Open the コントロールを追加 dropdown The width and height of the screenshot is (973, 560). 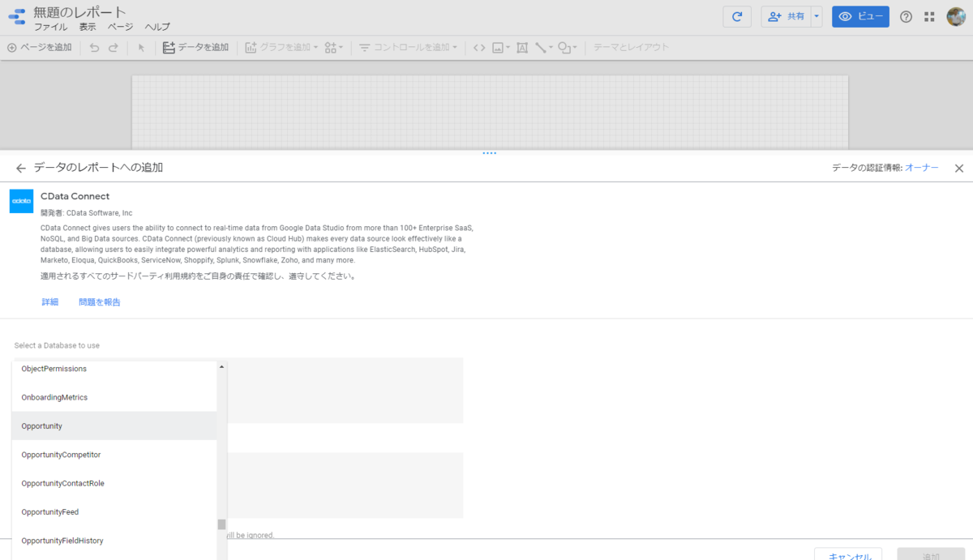[408, 48]
